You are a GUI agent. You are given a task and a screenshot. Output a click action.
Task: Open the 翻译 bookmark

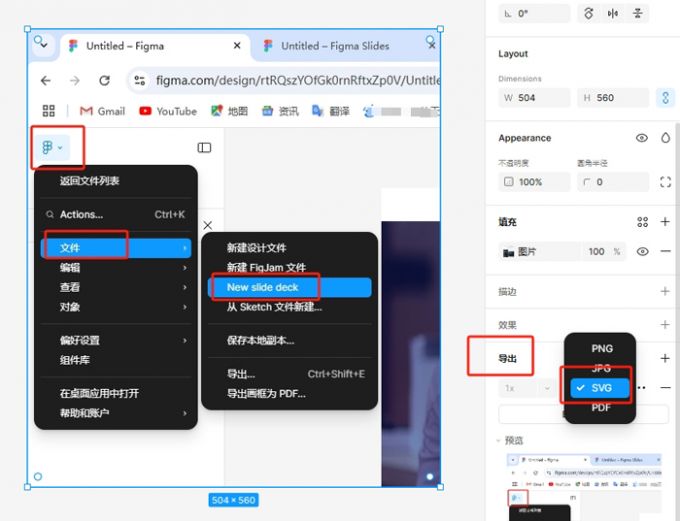tap(330, 111)
